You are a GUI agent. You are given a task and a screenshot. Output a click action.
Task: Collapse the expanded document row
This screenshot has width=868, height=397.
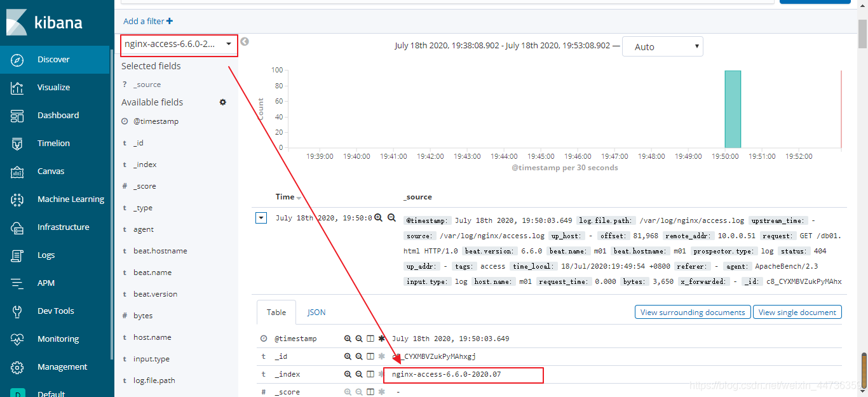261,217
